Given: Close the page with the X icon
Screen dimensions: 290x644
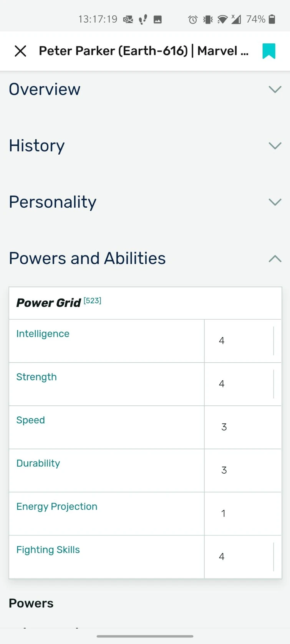Looking at the screenshot, I should point(20,51).
